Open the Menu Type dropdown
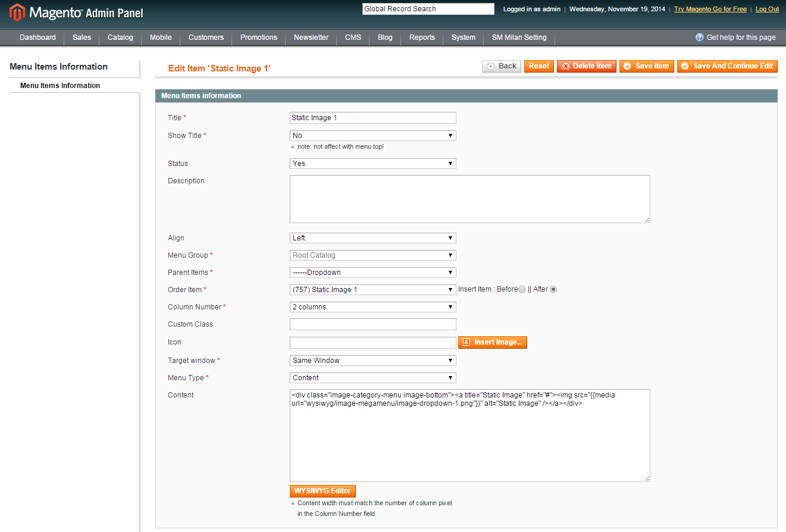 [373, 378]
